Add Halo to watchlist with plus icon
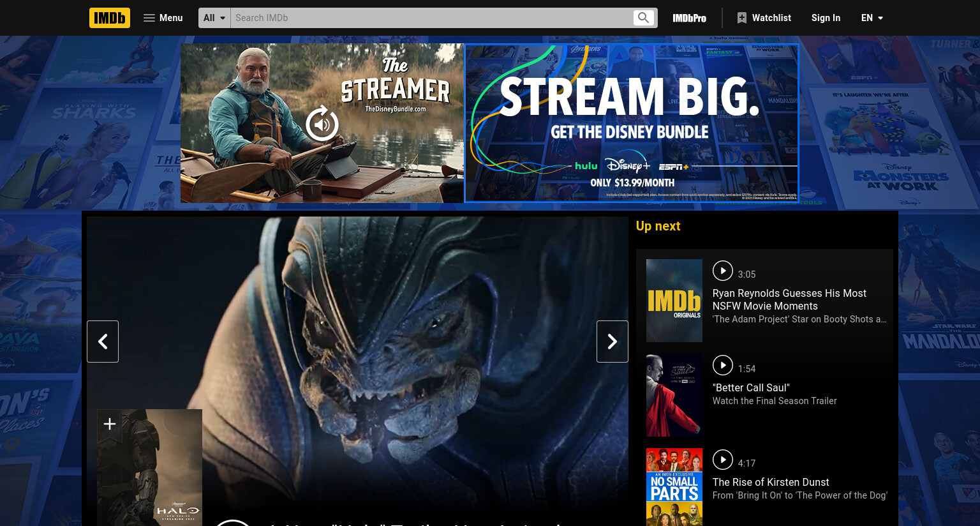980x526 pixels. coord(109,424)
